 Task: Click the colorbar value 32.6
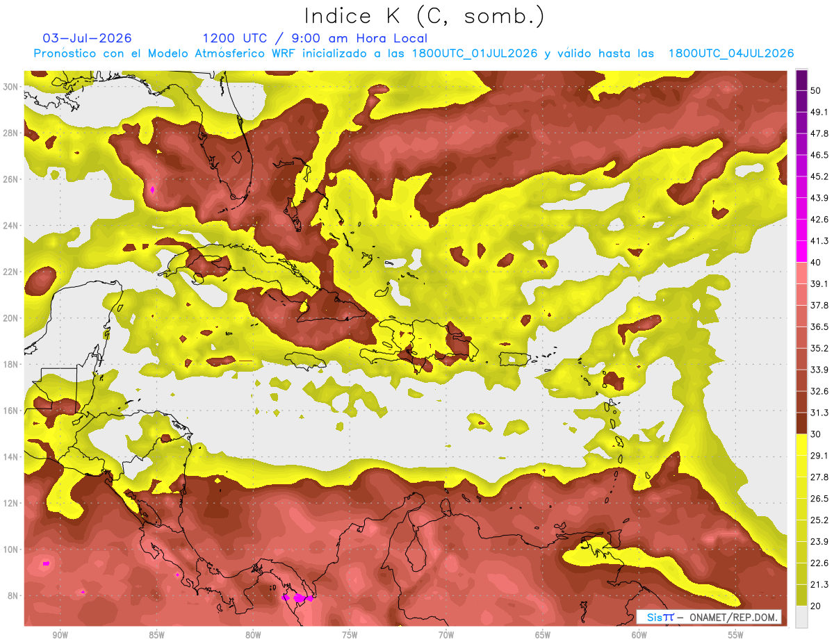click(x=819, y=391)
